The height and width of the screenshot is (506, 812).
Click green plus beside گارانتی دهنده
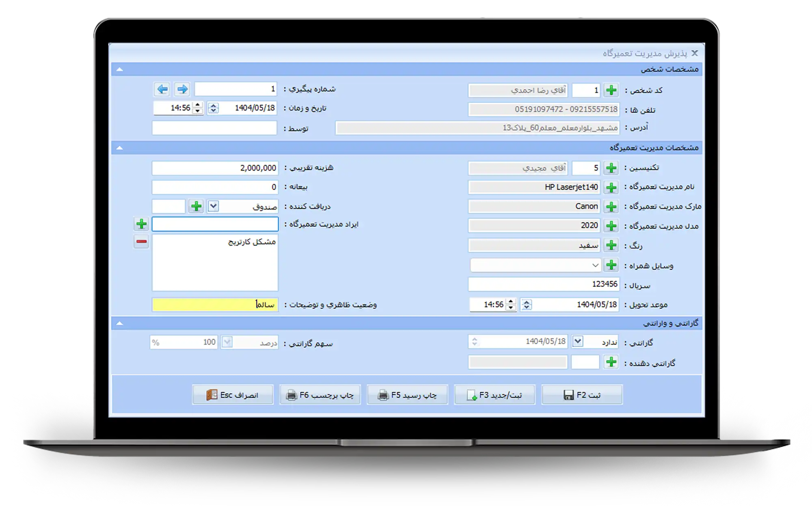611,362
